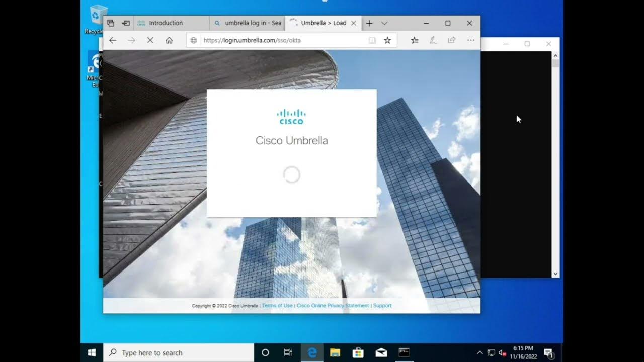Click the Add notes pen icon
Screen dimensions: 644x362
click(433, 40)
